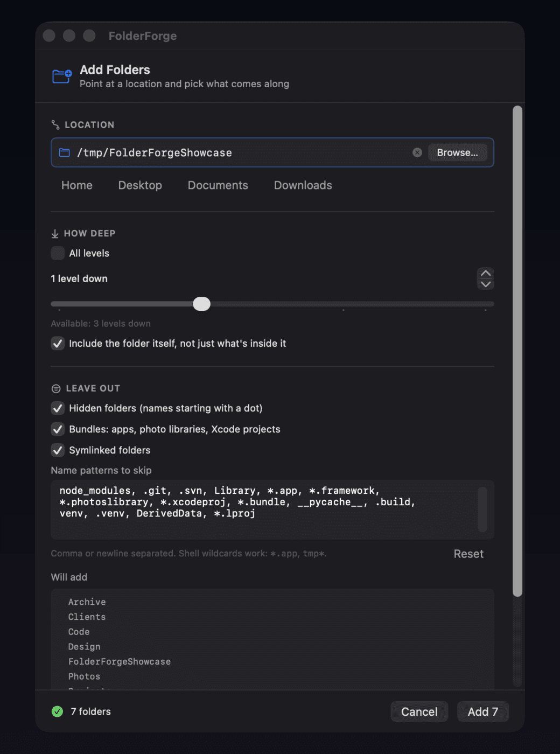This screenshot has width=560, height=754.
Task: Click the folder icon in location field
Action: tap(64, 152)
